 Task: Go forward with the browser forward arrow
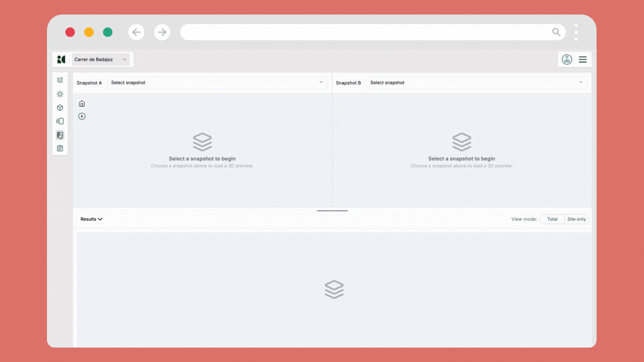[162, 32]
